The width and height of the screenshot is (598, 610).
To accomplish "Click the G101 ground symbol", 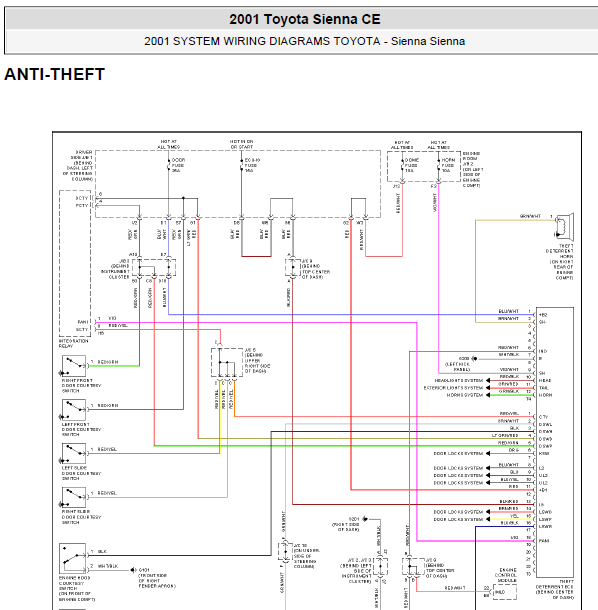I will (x=133, y=570).
